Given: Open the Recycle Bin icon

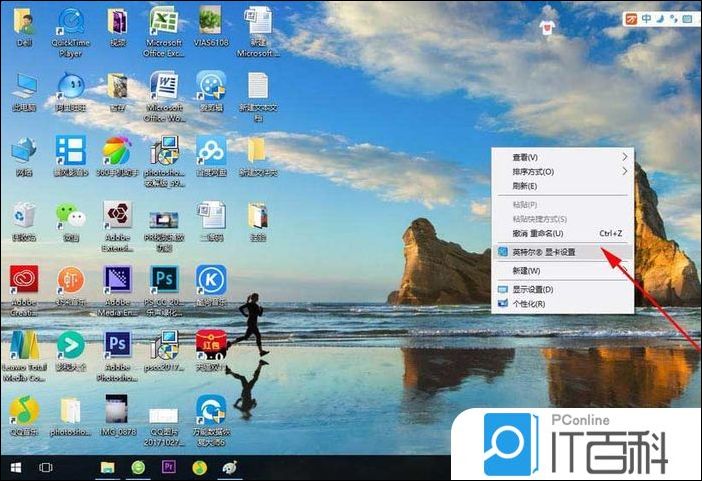Looking at the screenshot, I should pos(24,215).
